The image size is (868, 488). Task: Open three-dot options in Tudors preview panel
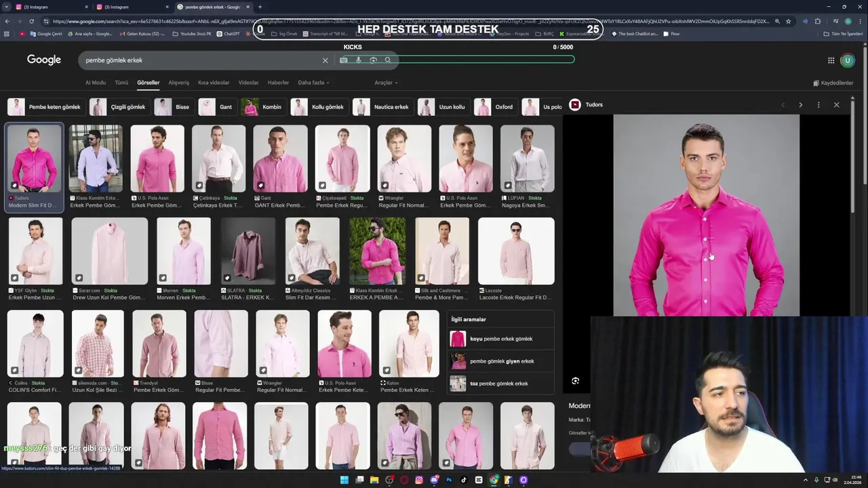click(818, 105)
